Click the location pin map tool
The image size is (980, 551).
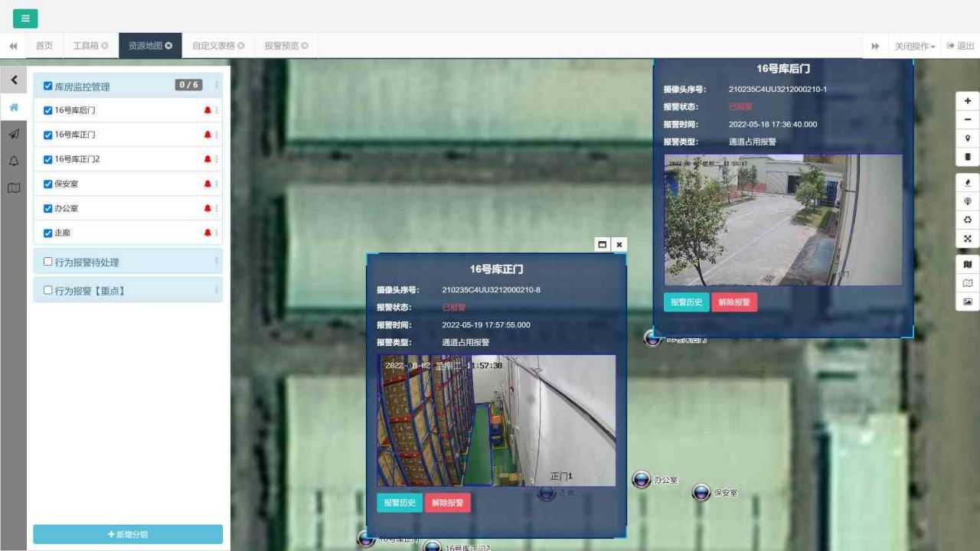pyautogui.click(x=968, y=139)
